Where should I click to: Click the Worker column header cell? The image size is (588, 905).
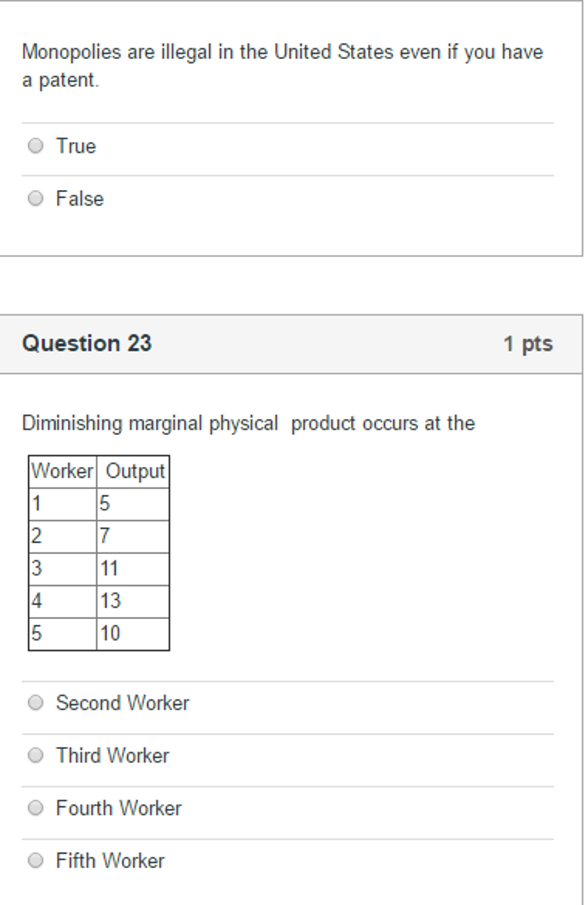coord(62,472)
